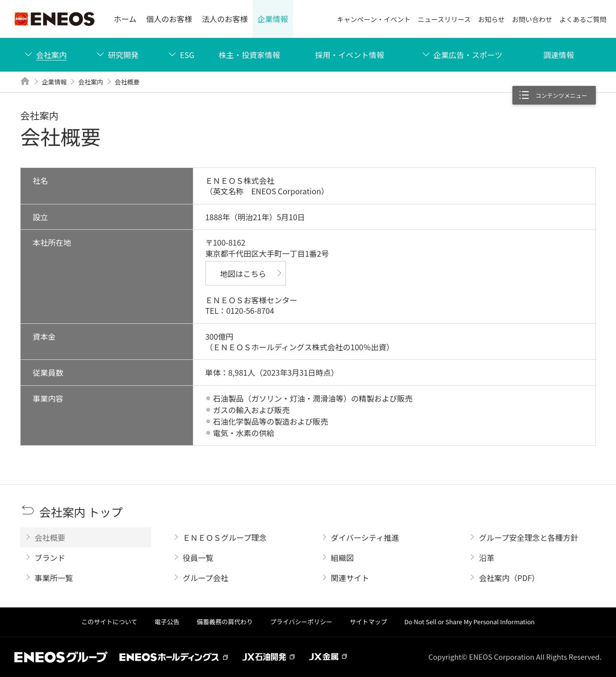
Task: Click the 地図はこちら map button
Action: tap(246, 273)
